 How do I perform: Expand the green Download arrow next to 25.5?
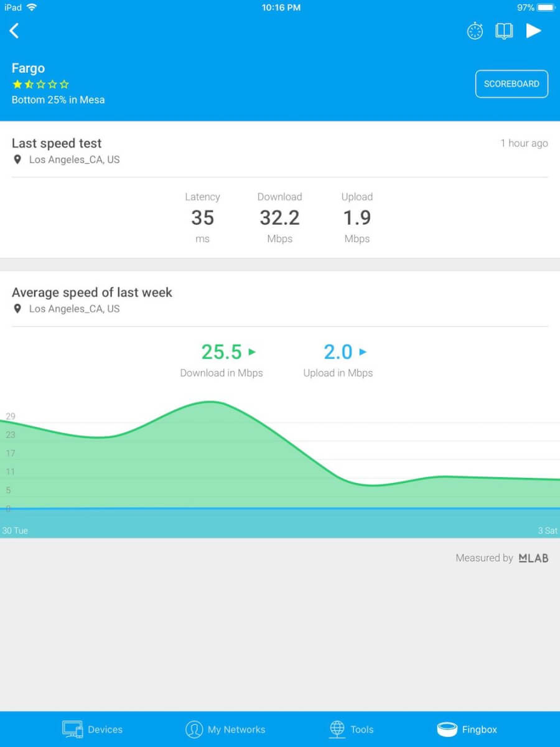(252, 352)
